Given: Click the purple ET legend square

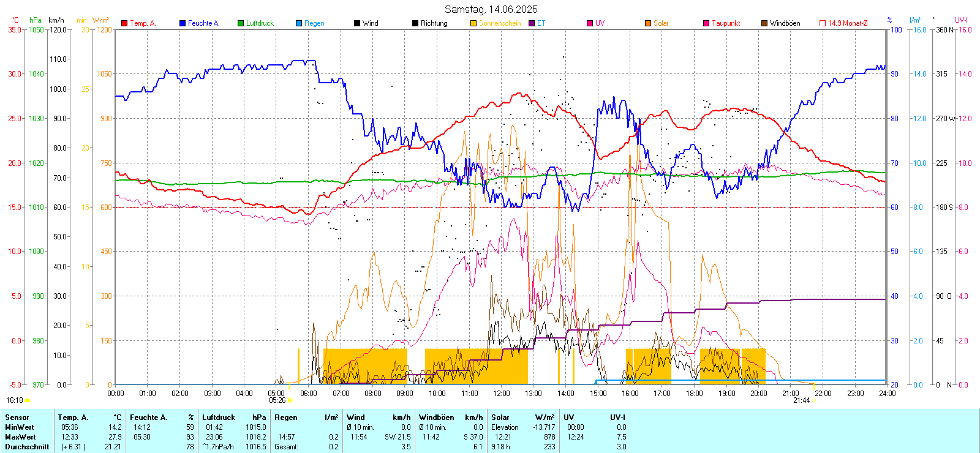Looking at the screenshot, I should click(x=532, y=23).
